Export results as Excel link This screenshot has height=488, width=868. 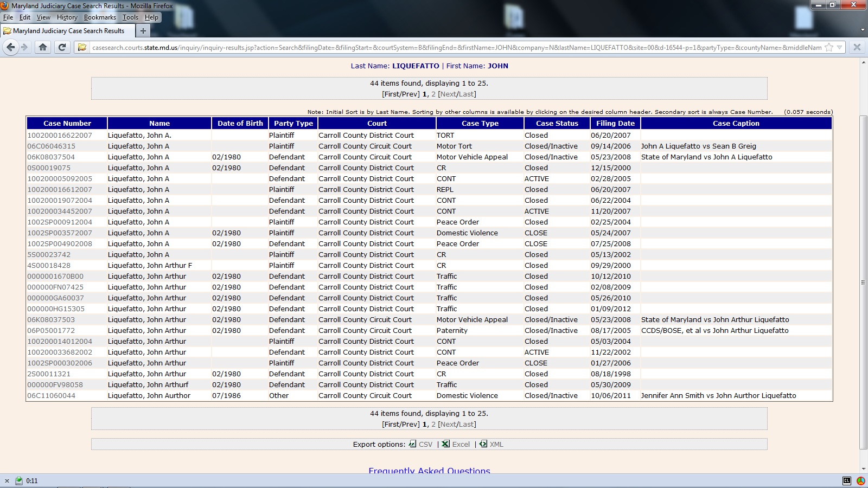click(461, 444)
